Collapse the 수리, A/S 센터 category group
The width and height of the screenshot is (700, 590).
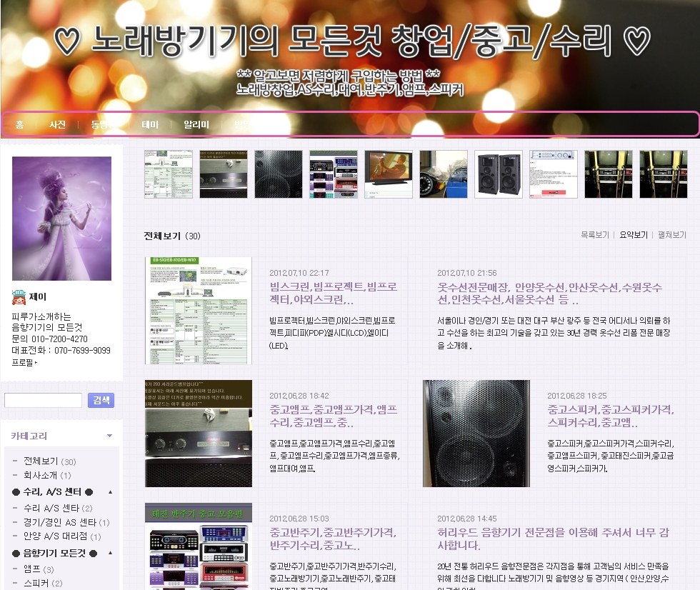coord(110,492)
